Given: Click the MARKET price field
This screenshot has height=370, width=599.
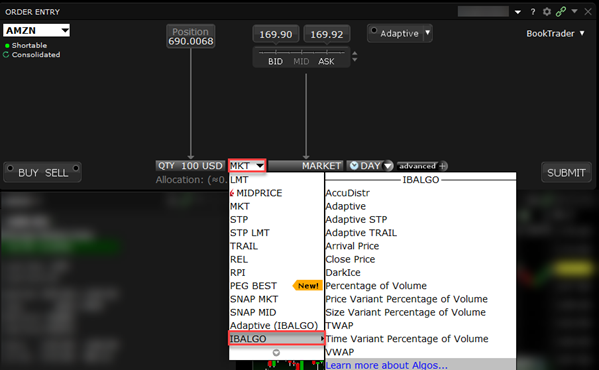Looking at the screenshot, I should click(x=306, y=166).
